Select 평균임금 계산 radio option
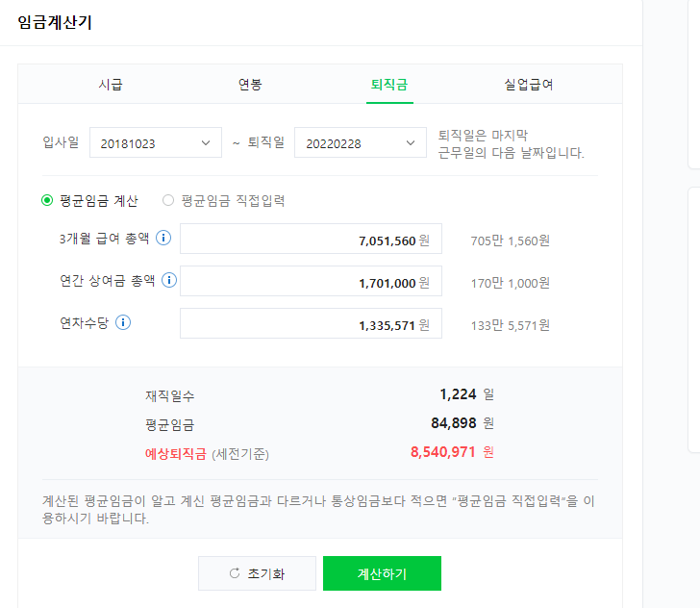 [47, 200]
